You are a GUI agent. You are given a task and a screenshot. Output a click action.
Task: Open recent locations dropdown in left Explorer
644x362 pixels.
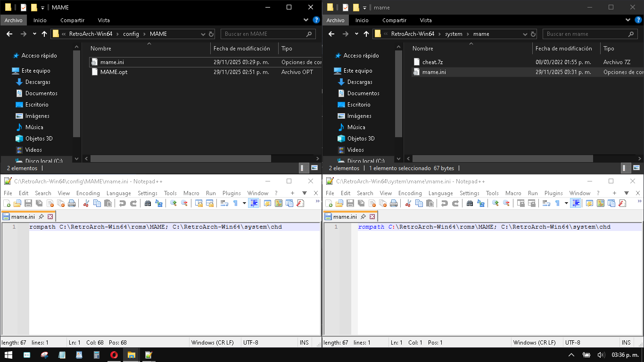[34, 34]
